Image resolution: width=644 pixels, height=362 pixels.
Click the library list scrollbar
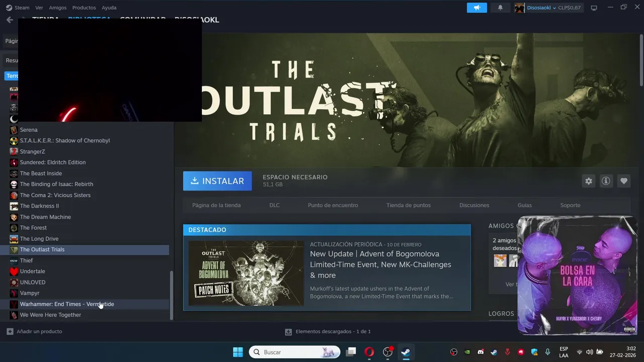(x=171, y=295)
